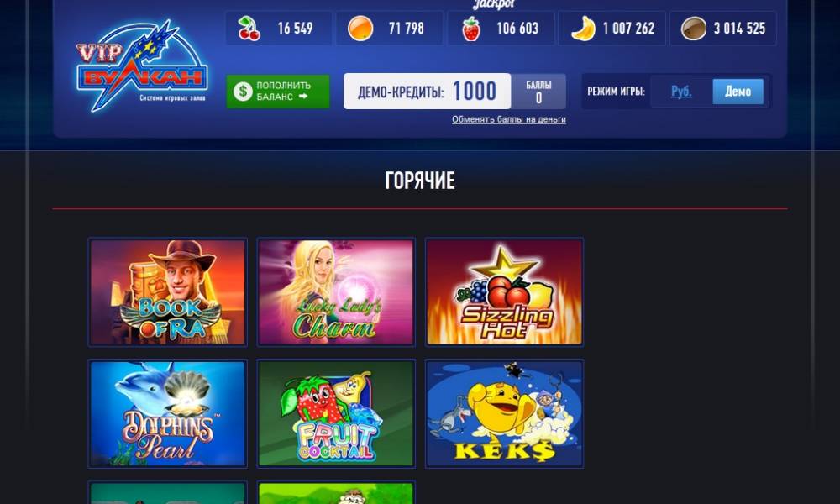This screenshot has height=504, width=840.
Task: Open Lucky Lady's Charm slot
Action: tap(336, 292)
